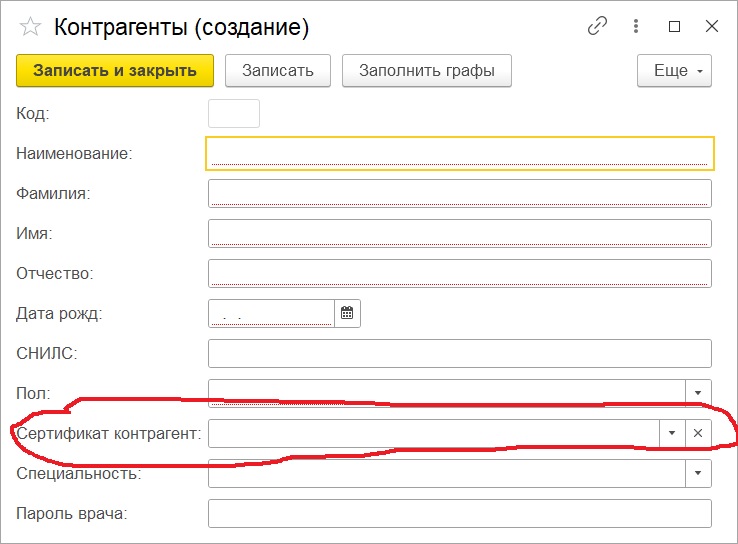738x544 pixels.
Task: Close the Контрагенты (создание) window
Action: 712,26
